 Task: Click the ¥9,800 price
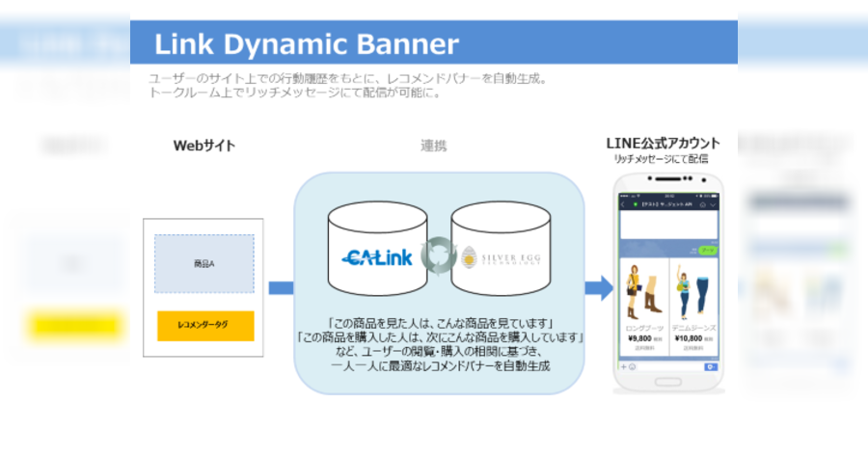pos(639,338)
